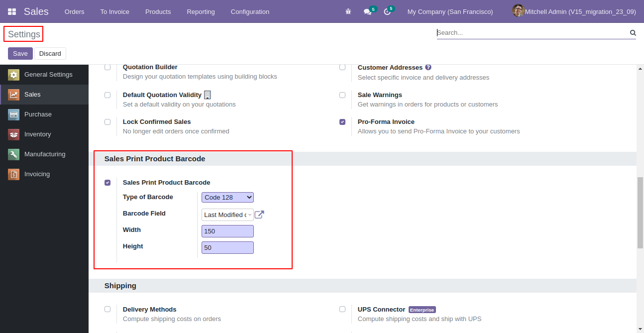Screen dimensions: 644x333
Task: Enable the Delivery Methods checkbox
Action: click(x=107, y=309)
